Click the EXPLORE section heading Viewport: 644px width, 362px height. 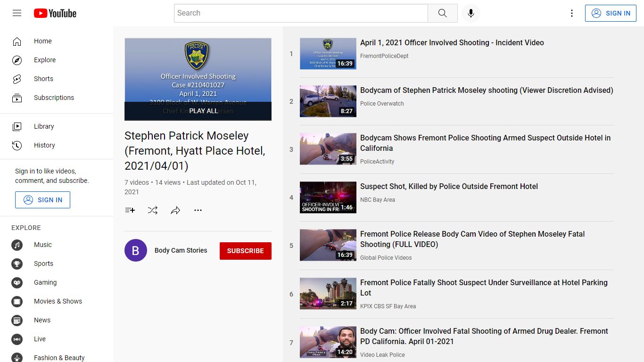26,228
